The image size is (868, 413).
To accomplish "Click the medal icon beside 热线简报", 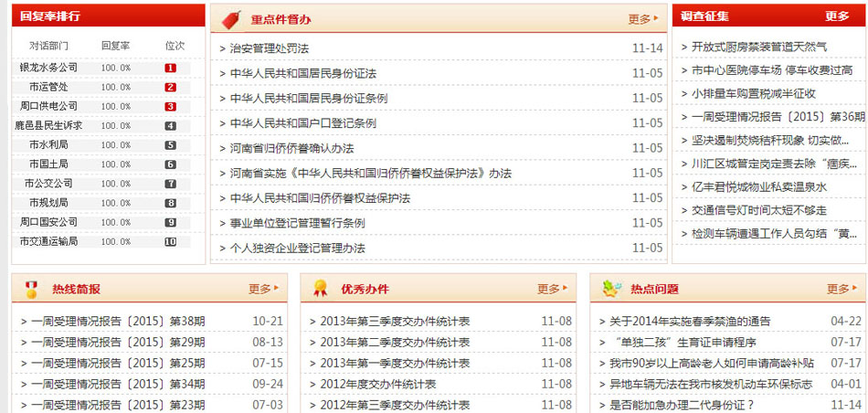I will point(31,290).
